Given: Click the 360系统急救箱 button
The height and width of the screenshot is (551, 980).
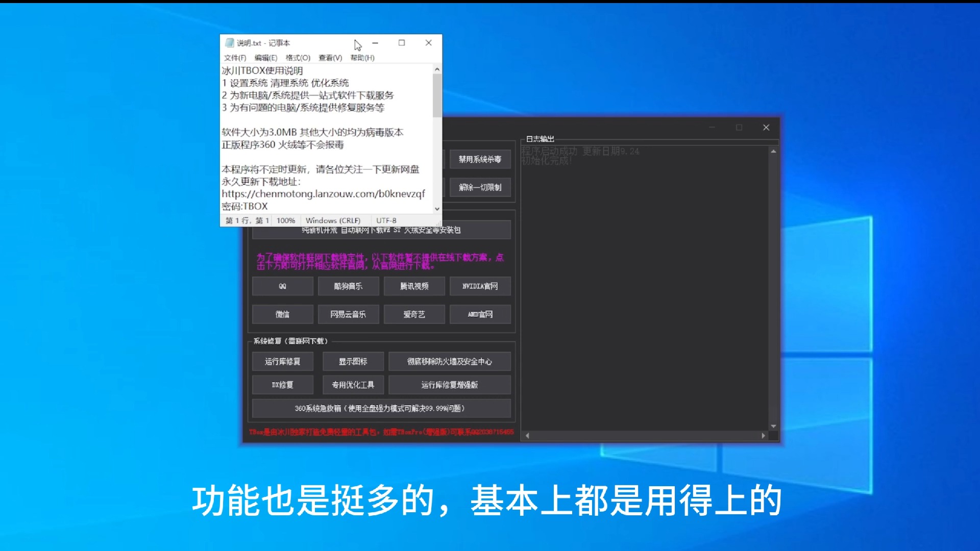Looking at the screenshot, I should (381, 408).
